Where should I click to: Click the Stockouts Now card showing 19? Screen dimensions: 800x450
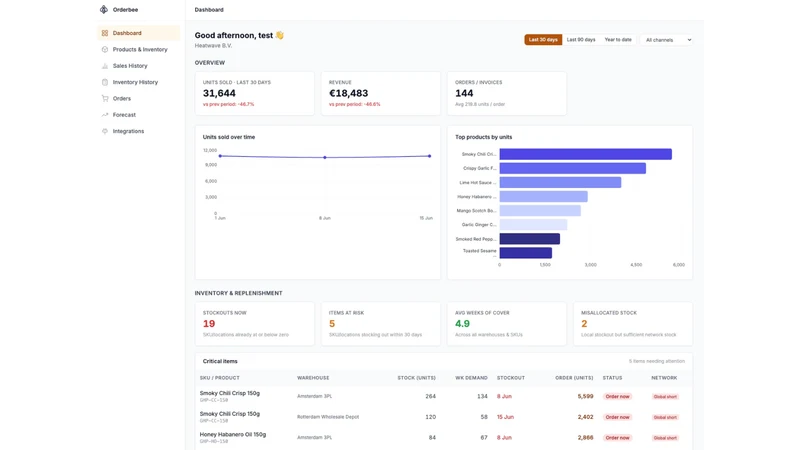tap(255, 324)
